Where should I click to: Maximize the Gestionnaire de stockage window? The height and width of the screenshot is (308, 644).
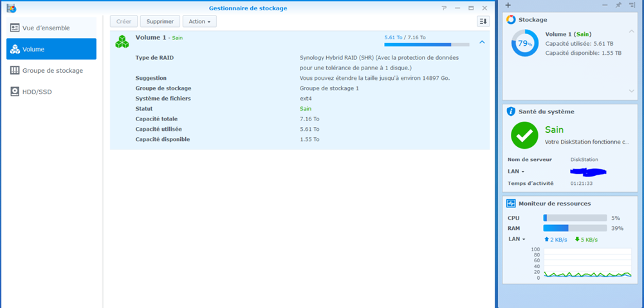click(471, 8)
